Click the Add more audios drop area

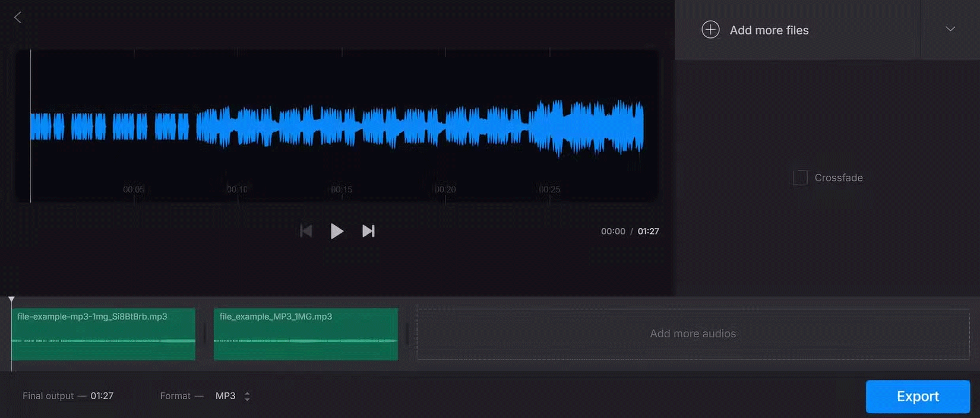[x=693, y=334]
